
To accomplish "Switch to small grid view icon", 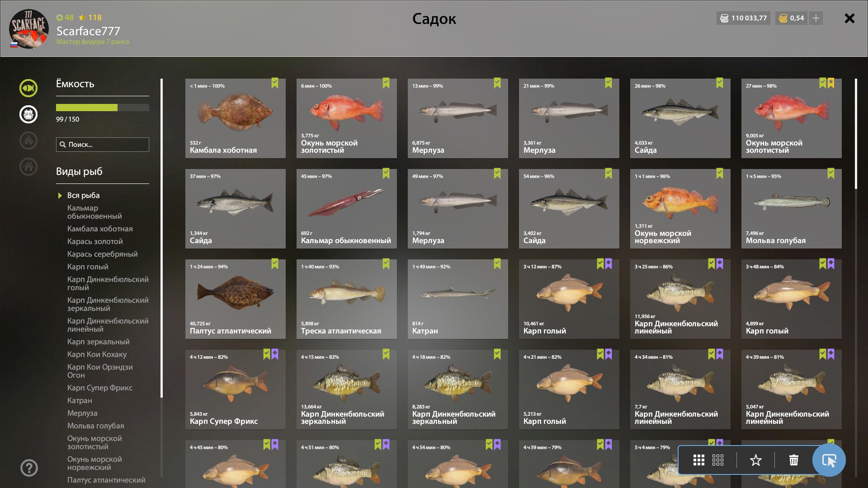I will 718,460.
